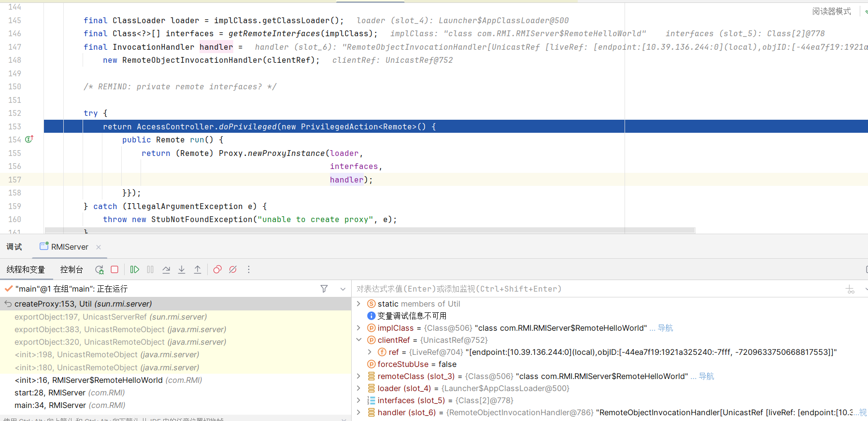Select the 调试 tool window label
This screenshot has height=421, width=868.
[x=14, y=247]
